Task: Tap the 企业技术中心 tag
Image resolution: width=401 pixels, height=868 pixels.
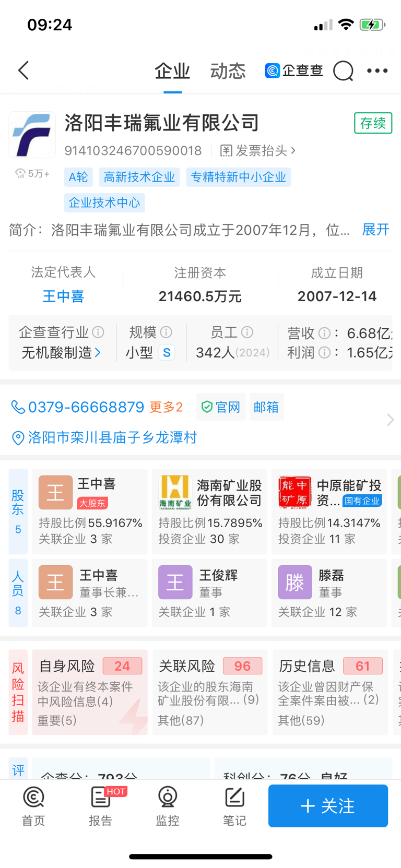Action: pos(104,203)
